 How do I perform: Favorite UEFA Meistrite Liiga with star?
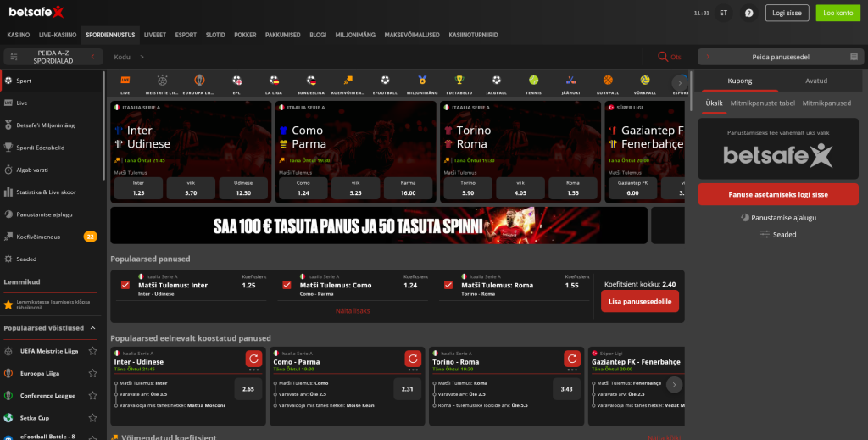tap(93, 351)
